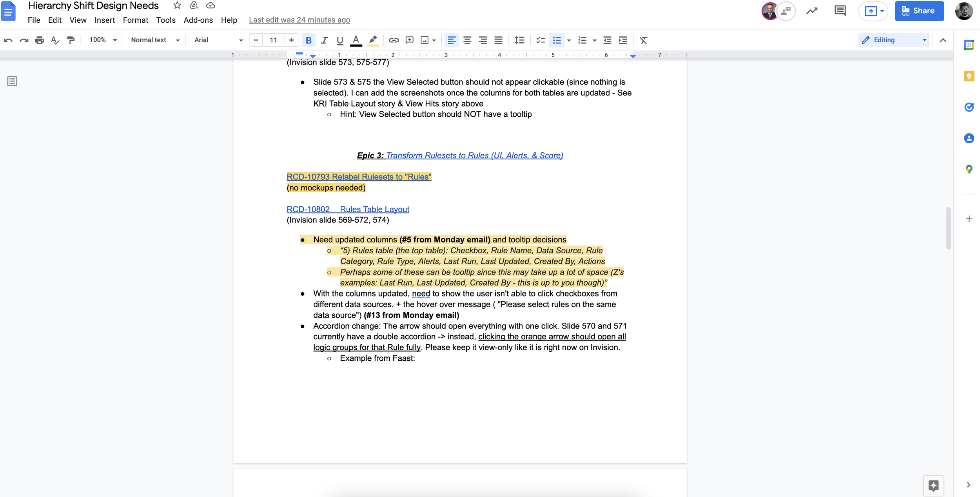Open Google Keep in side panel

969,76
